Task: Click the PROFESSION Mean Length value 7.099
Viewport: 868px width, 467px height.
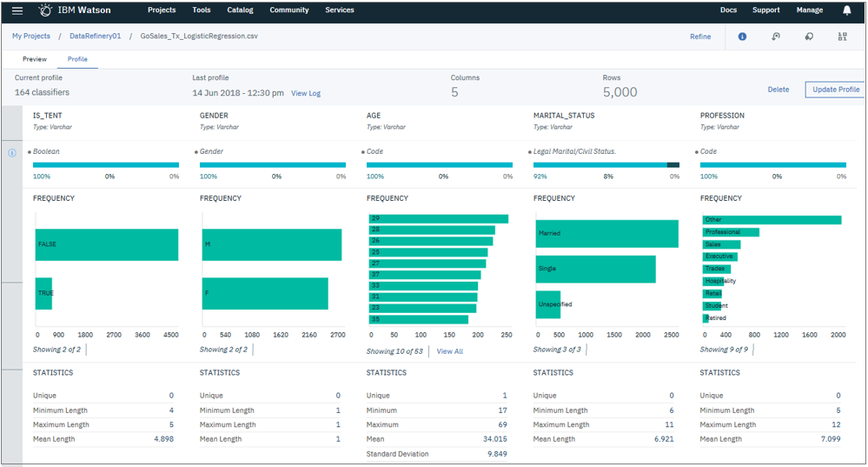Action: pos(831,439)
